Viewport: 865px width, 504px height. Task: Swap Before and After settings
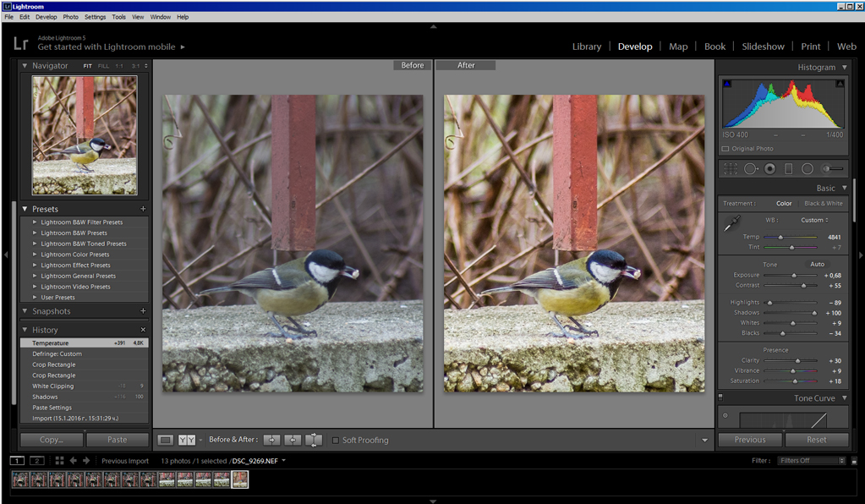pos(314,440)
